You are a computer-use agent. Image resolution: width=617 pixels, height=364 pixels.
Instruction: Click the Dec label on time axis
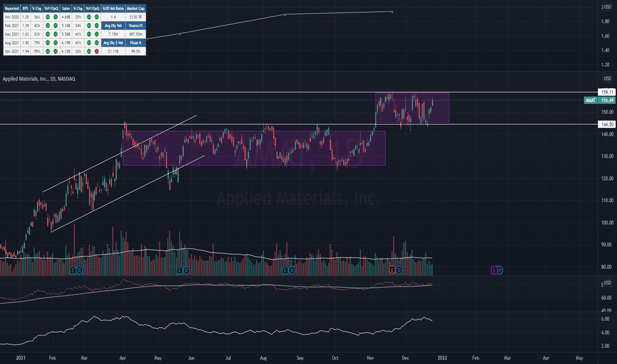point(405,358)
